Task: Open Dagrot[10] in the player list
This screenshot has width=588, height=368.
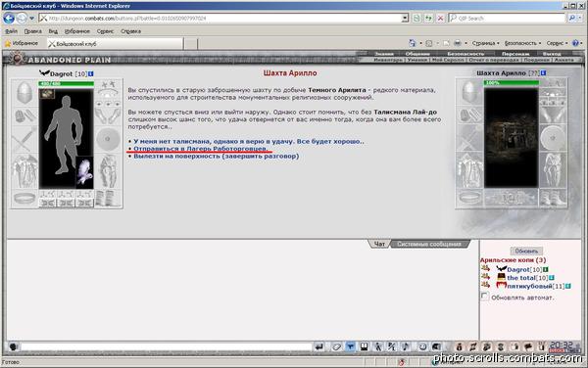Action: pos(524,269)
